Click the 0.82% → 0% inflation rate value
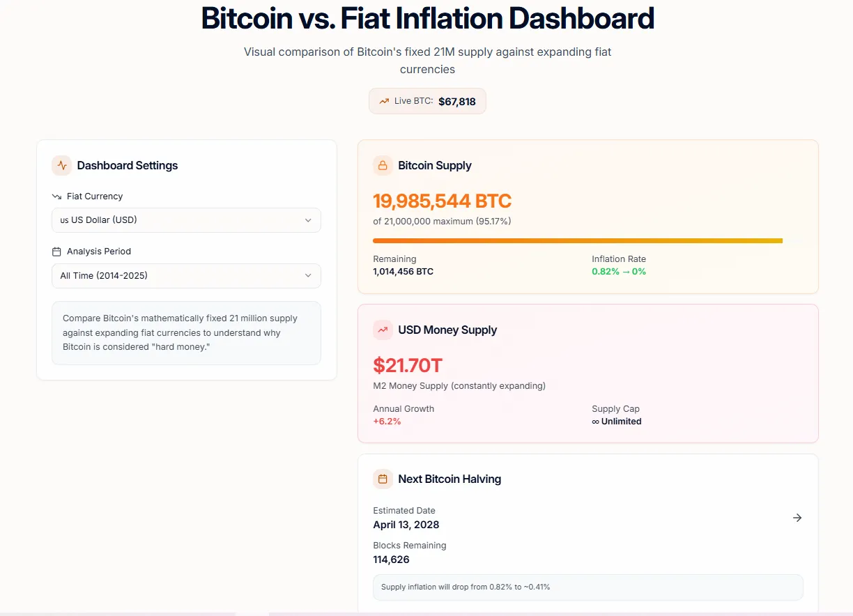This screenshot has height=616, width=853. (x=619, y=271)
